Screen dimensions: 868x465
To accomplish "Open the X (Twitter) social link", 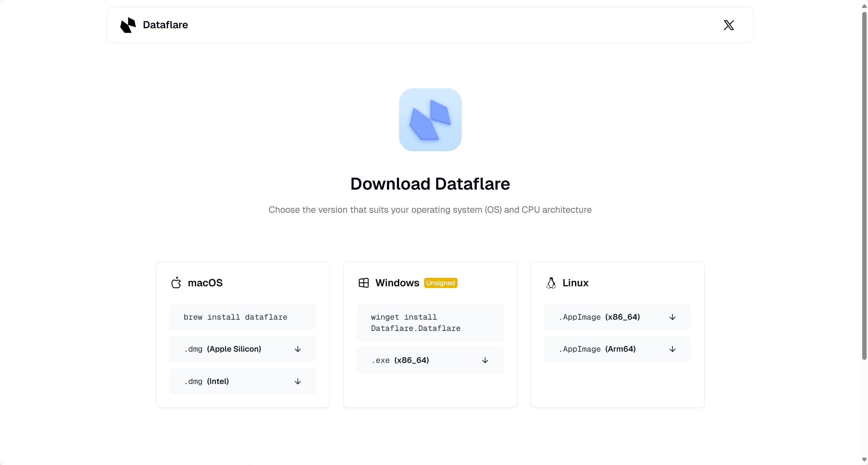I will click(729, 25).
